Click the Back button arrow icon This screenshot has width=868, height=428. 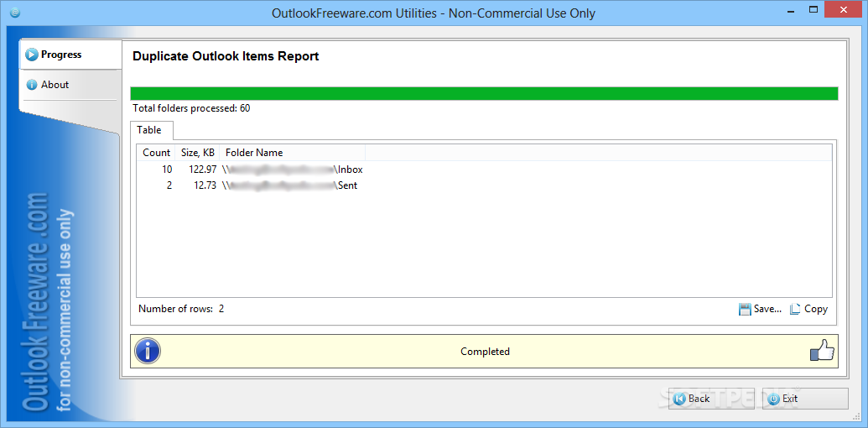click(679, 398)
